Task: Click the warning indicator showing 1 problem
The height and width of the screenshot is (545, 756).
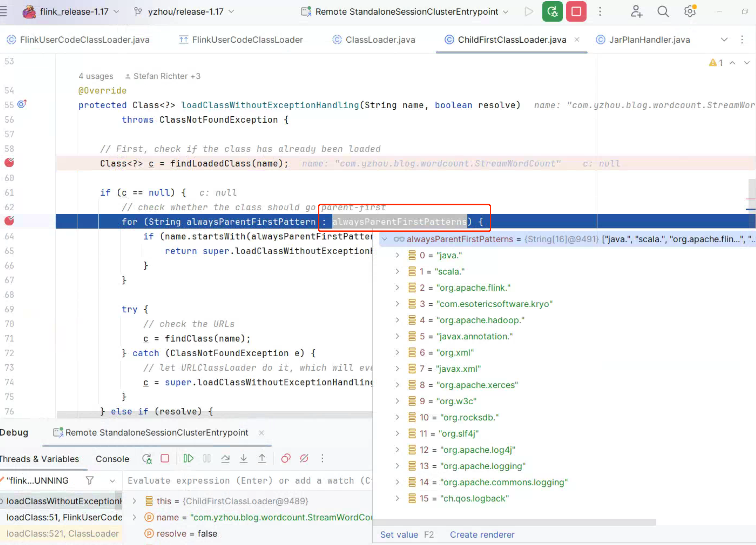Action: click(716, 63)
